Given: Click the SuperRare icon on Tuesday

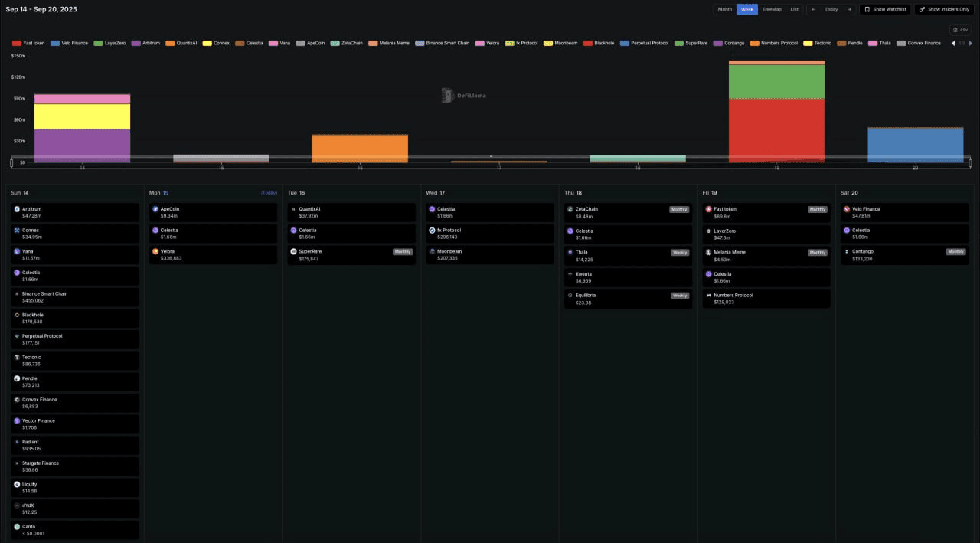Looking at the screenshot, I should [294, 251].
